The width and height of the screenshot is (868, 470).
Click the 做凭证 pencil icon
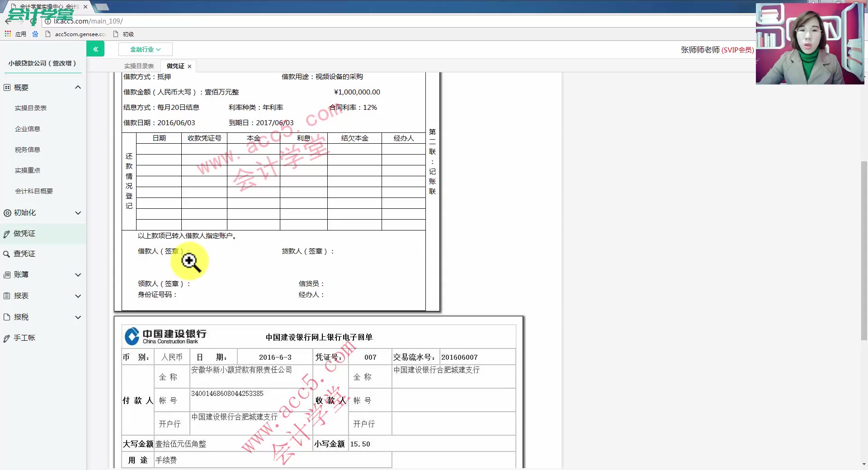(7, 234)
